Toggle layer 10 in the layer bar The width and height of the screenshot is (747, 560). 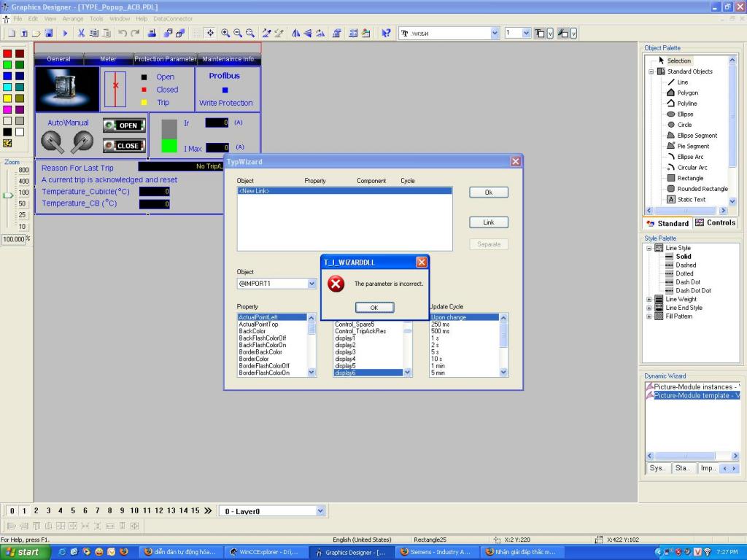[x=135, y=511]
